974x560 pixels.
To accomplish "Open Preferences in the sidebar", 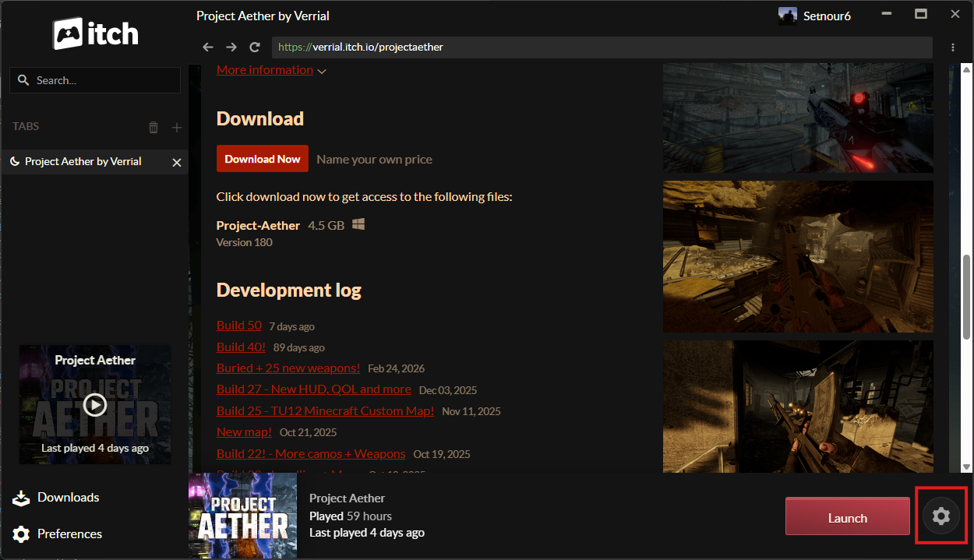I will pyautogui.click(x=58, y=534).
